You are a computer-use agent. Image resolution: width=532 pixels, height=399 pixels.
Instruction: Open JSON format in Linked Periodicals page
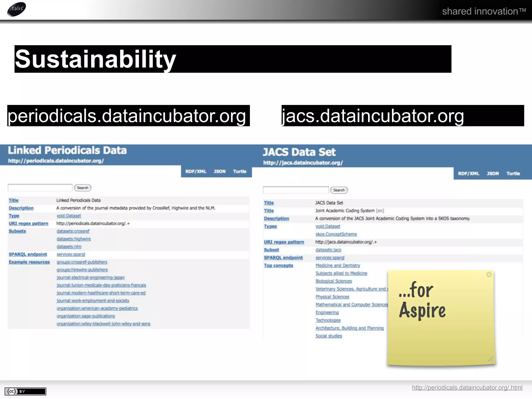click(x=220, y=171)
